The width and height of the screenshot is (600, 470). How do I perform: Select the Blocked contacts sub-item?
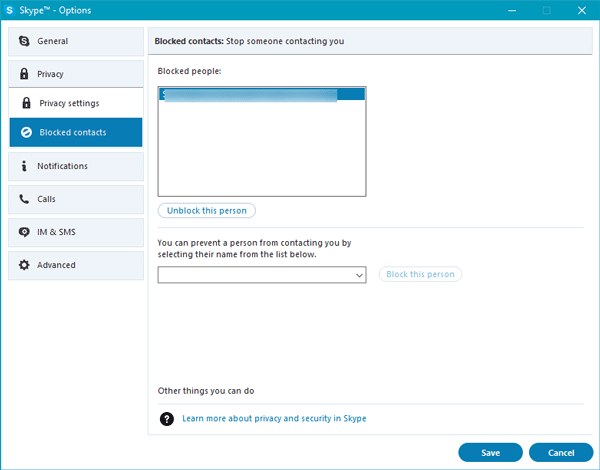pos(76,132)
